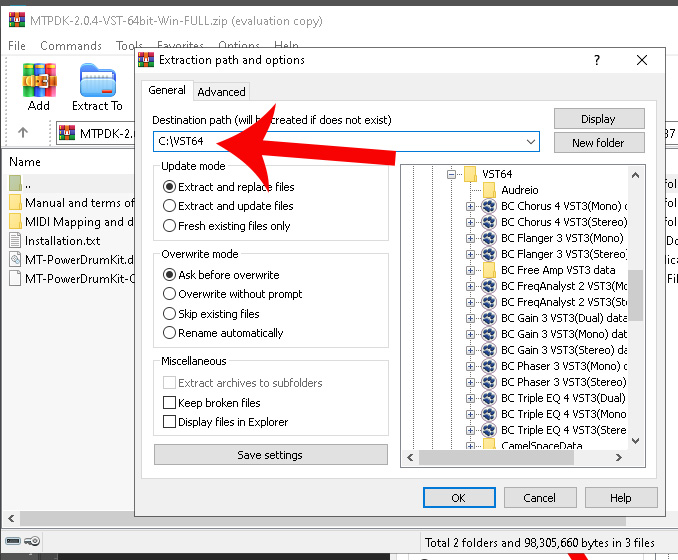Choose Overwrite without prompt option
The width and height of the screenshot is (678, 560).
point(170,294)
